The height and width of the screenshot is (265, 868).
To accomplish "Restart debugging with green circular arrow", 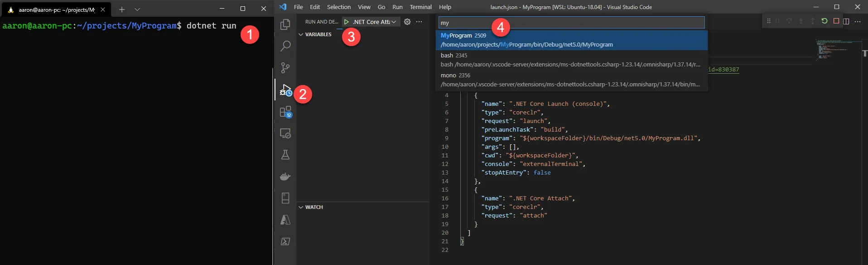I will pyautogui.click(x=825, y=21).
